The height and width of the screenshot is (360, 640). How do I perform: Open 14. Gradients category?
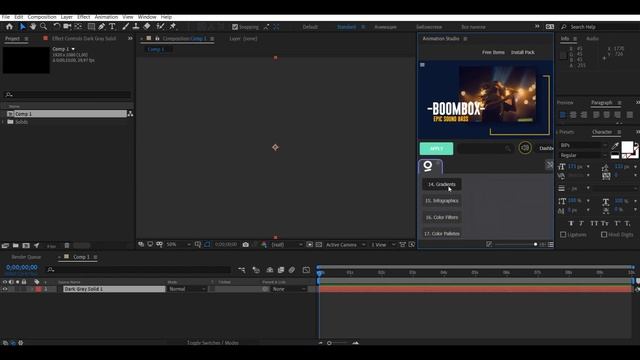coord(442,184)
